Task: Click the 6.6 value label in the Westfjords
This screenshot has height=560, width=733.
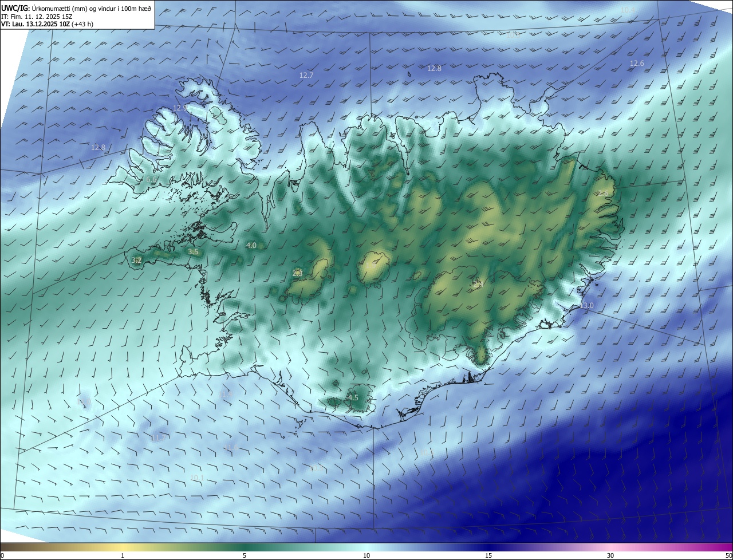Action: [x=151, y=179]
